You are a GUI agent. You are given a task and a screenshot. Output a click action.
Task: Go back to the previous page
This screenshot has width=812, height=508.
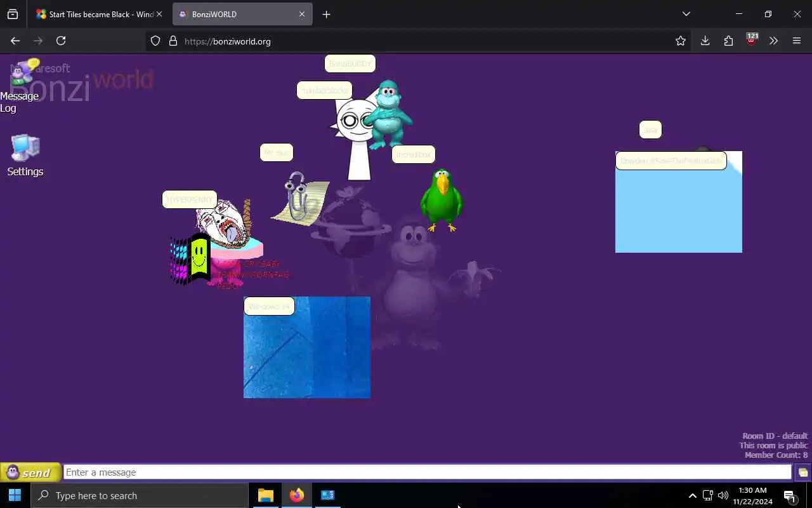tap(15, 41)
